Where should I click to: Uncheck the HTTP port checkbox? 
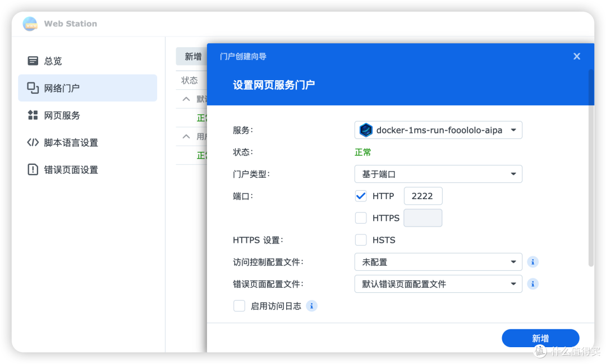[361, 196]
